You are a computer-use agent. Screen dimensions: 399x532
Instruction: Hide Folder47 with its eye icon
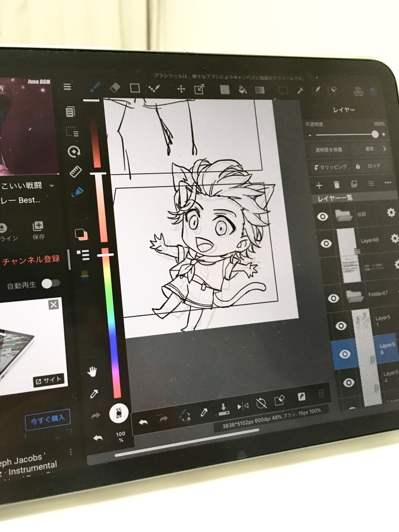pyautogui.click(x=333, y=298)
